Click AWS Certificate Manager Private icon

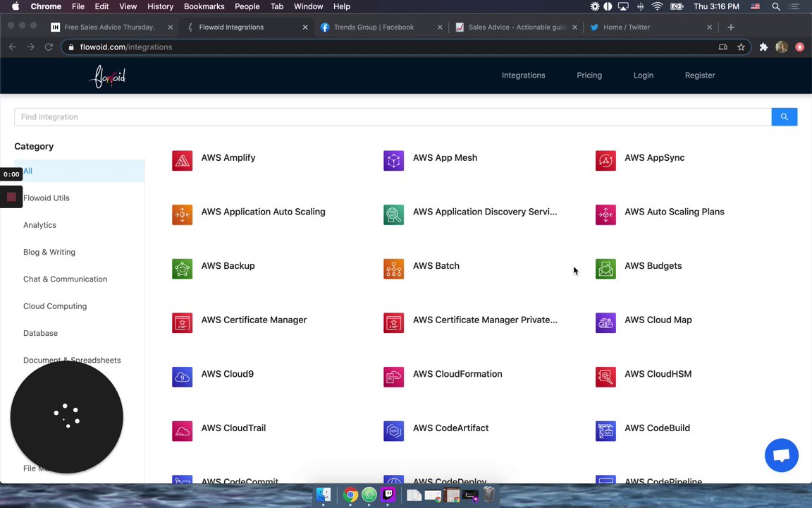coord(393,323)
